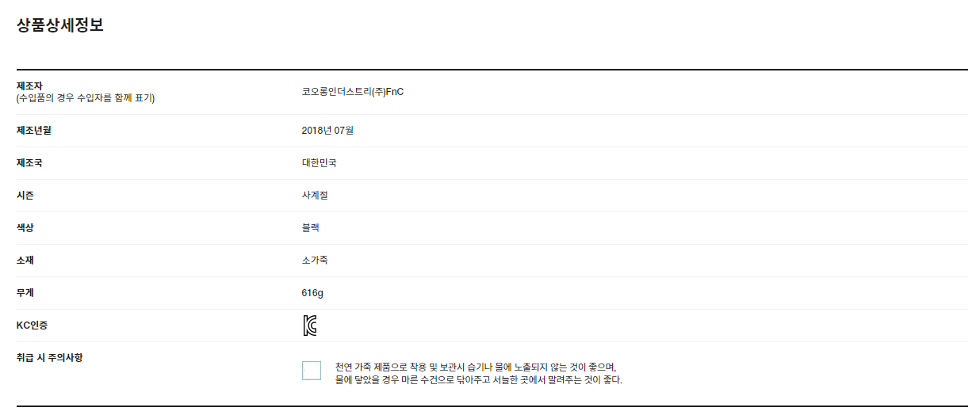Image resolution: width=980 pixels, height=415 pixels.
Task: Click the 상품상세정보 heading
Action: coord(60,25)
